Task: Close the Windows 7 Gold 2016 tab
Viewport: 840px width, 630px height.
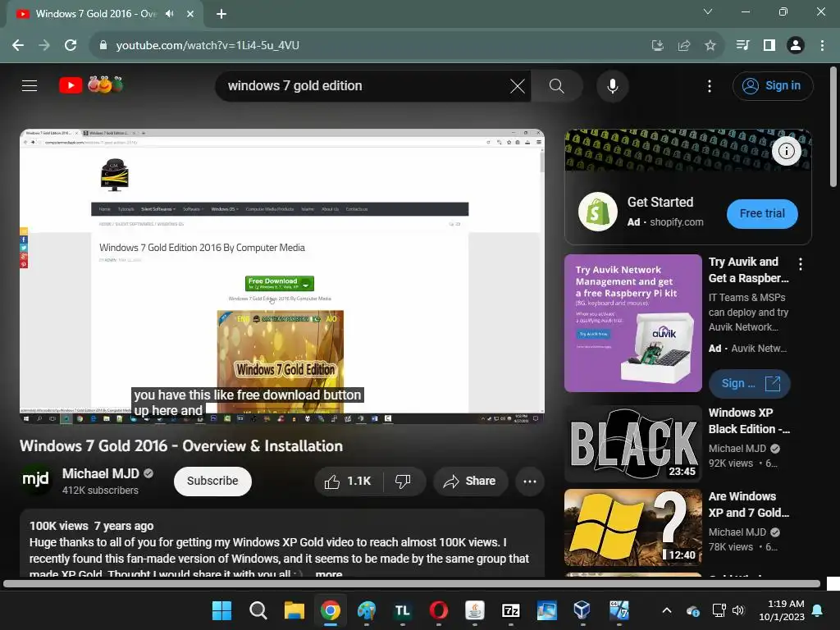Action: [x=190, y=14]
